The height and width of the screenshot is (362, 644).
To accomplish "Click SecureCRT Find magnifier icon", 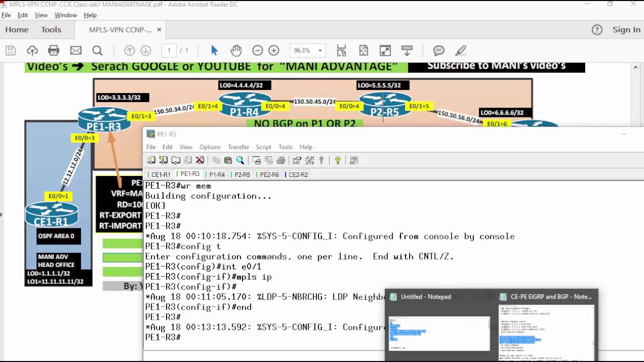I will tap(240, 160).
